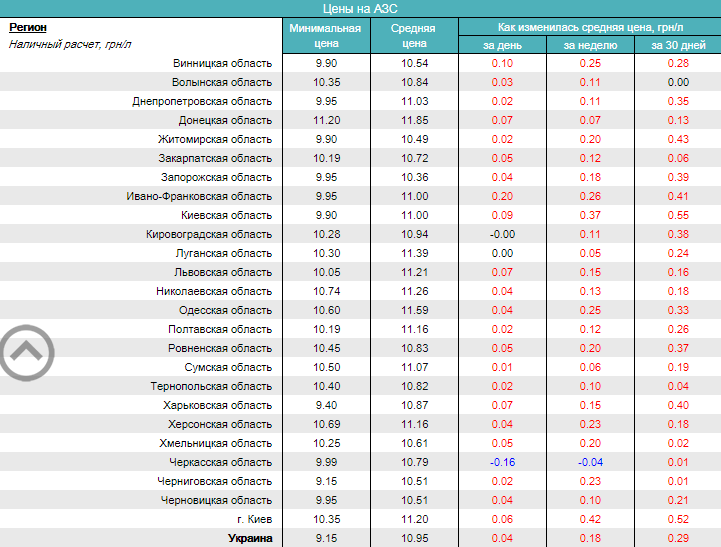
Task: Click the 'Цены на АЗС' table title
Action: click(x=360, y=8)
